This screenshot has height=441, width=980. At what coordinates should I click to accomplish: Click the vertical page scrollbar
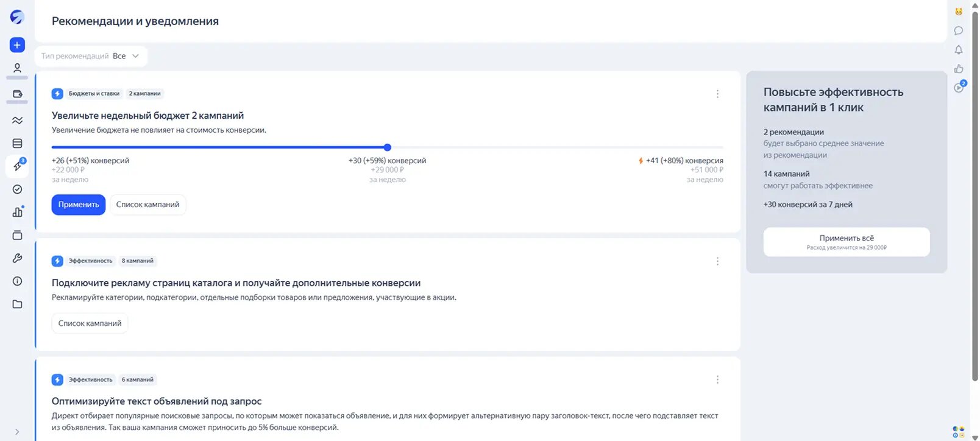click(x=975, y=195)
